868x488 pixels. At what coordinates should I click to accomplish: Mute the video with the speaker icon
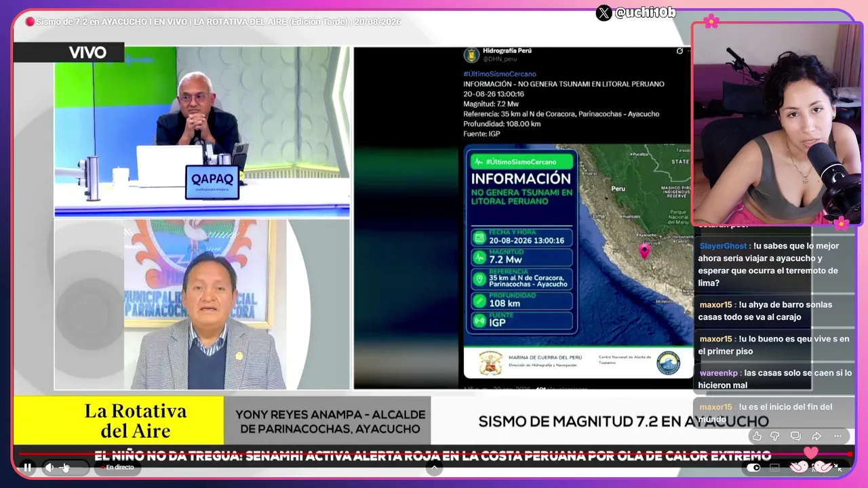pyautogui.click(x=49, y=467)
